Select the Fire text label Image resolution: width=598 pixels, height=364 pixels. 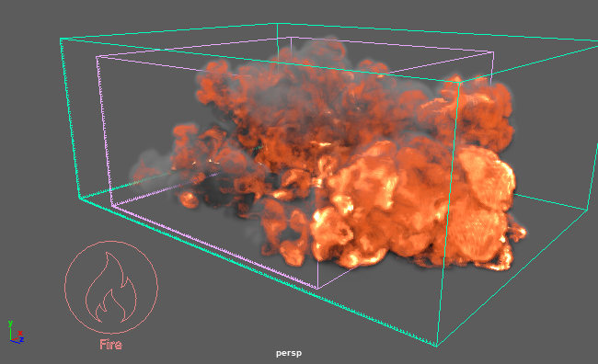tap(111, 345)
